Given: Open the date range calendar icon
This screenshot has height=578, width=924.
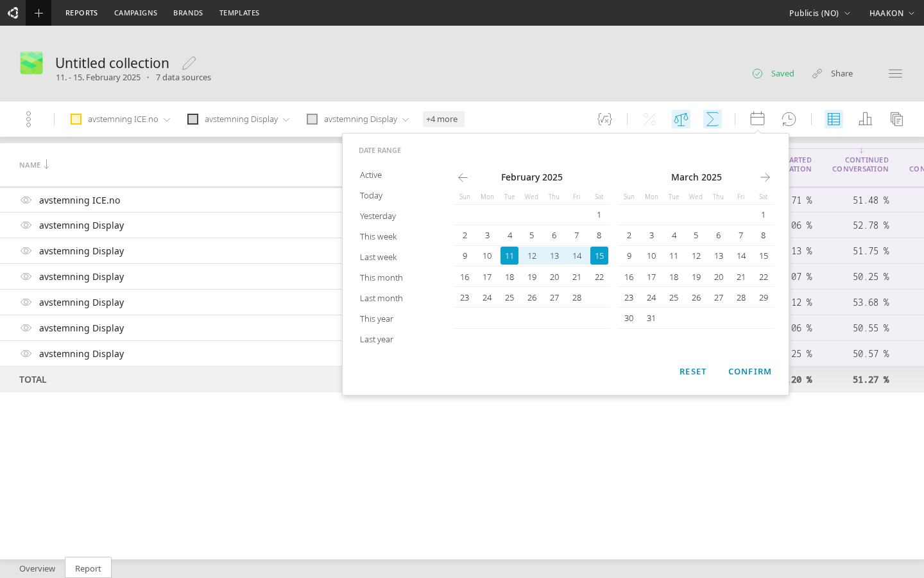Looking at the screenshot, I should [757, 119].
